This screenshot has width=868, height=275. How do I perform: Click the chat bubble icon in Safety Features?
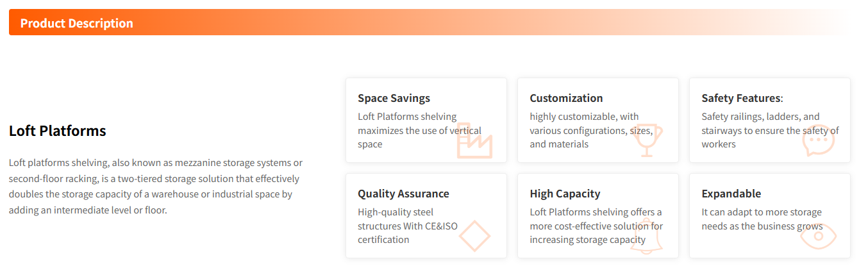pos(818,140)
